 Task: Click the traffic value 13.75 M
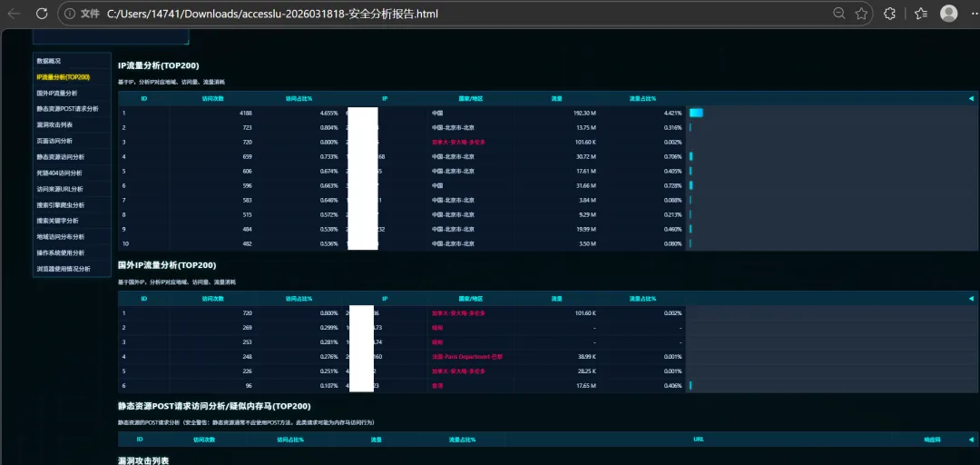585,128
